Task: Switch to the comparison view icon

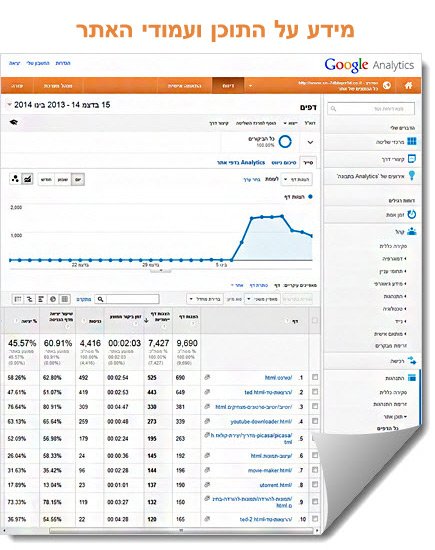Action: 29,299
